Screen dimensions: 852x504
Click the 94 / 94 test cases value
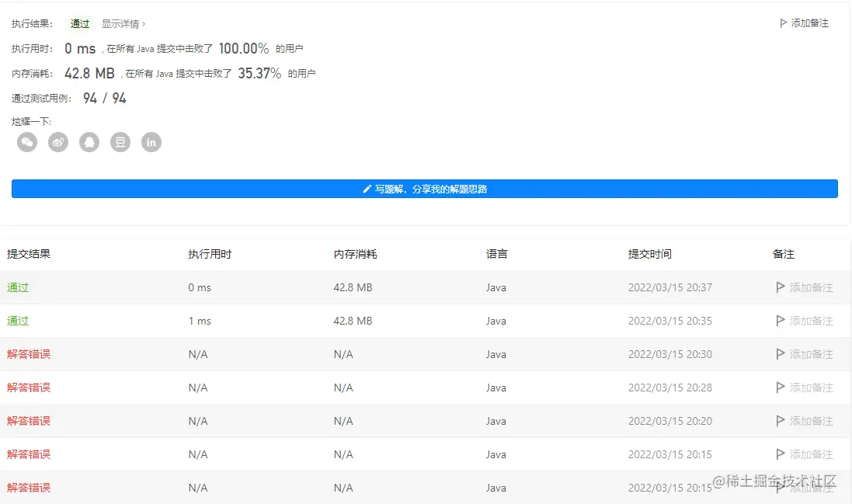pos(104,99)
